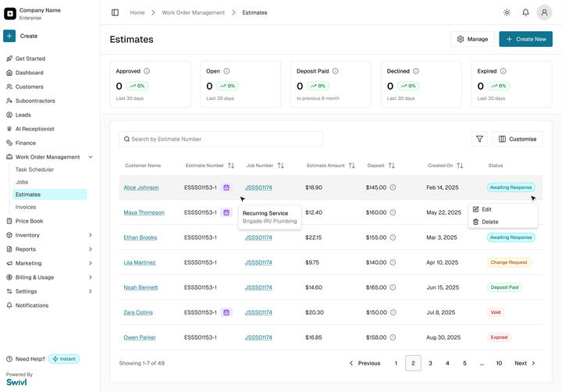Collapse Work Order Management chevron
This screenshot has height=392, width=562.
91,157
